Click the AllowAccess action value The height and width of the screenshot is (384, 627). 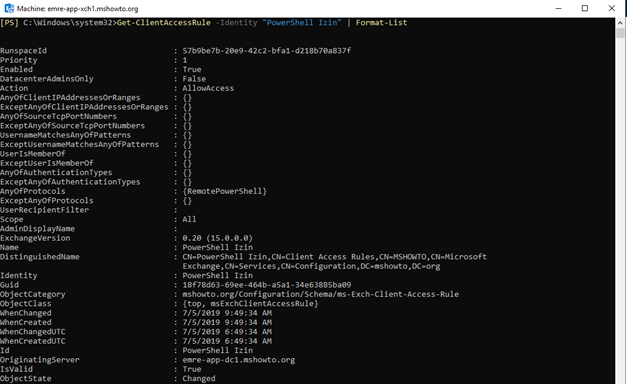(208, 88)
